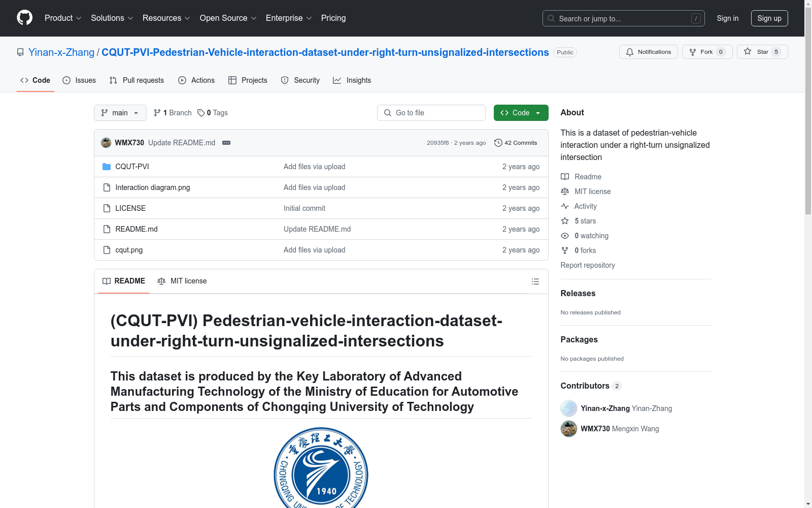This screenshot has width=812, height=508.
Task: Open the README outline list icon
Action: point(535,281)
